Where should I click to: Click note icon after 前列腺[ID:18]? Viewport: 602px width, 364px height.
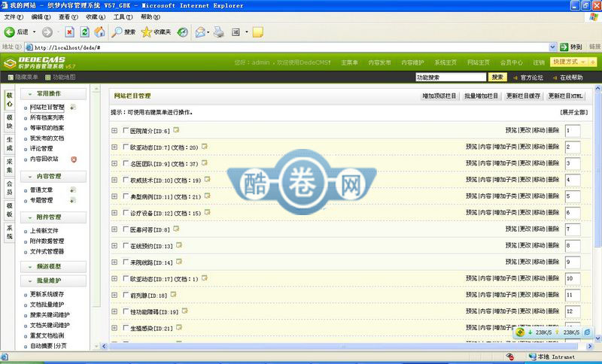point(174,294)
